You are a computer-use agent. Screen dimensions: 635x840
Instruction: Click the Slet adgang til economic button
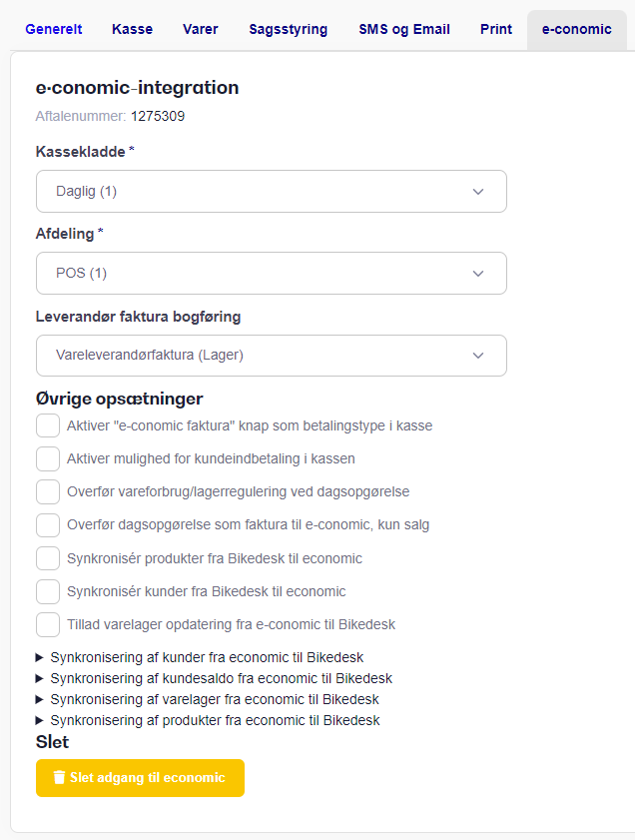tap(140, 778)
